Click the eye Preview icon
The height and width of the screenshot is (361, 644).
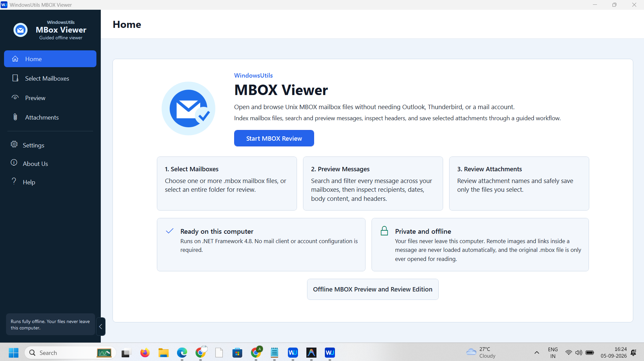[x=15, y=97]
